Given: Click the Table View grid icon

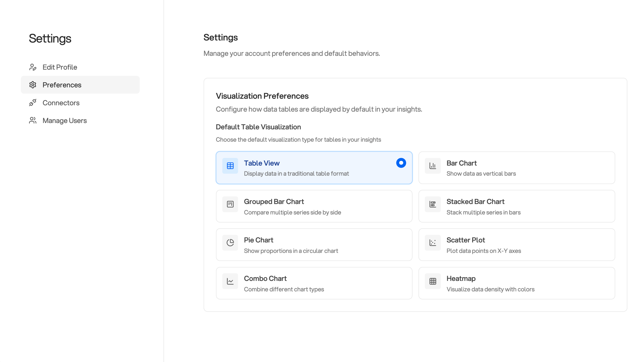Looking at the screenshot, I should pyautogui.click(x=230, y=166).
